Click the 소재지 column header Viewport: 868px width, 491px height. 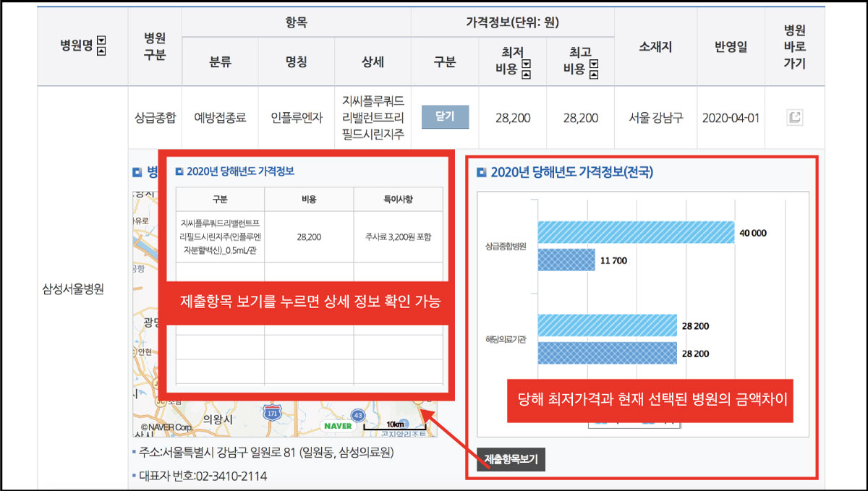coord(655,46)
